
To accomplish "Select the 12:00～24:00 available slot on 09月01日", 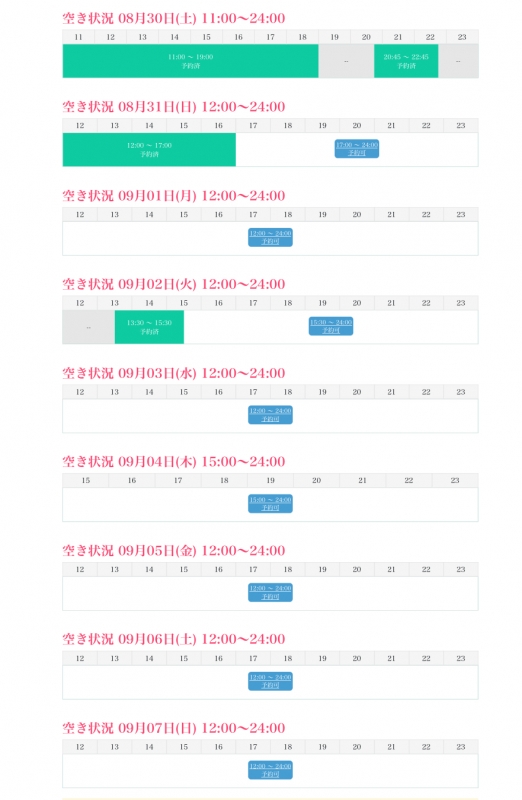I will [x=270, y=237].
